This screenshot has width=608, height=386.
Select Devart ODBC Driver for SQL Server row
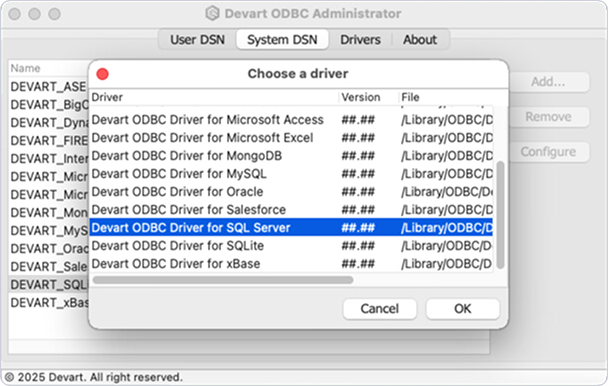[x=291, y=228]
